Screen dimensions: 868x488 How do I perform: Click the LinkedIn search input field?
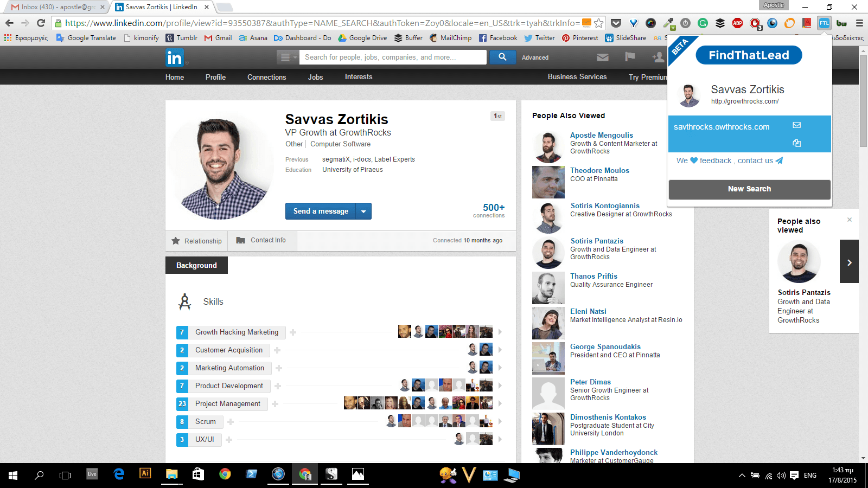393,57
